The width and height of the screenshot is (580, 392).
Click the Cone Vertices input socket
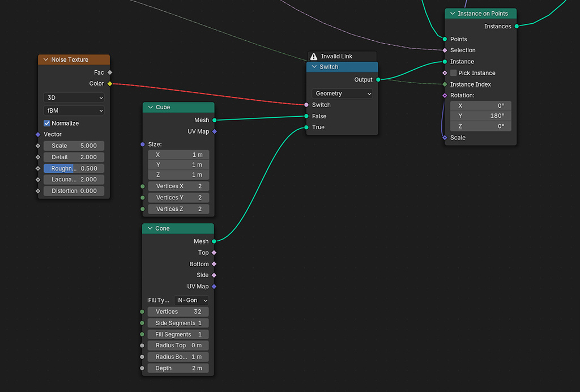point(142,312)
